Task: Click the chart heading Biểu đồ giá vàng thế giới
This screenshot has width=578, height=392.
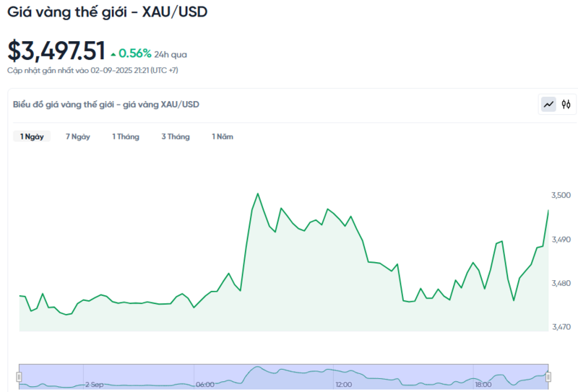Action: pos(106,105)
